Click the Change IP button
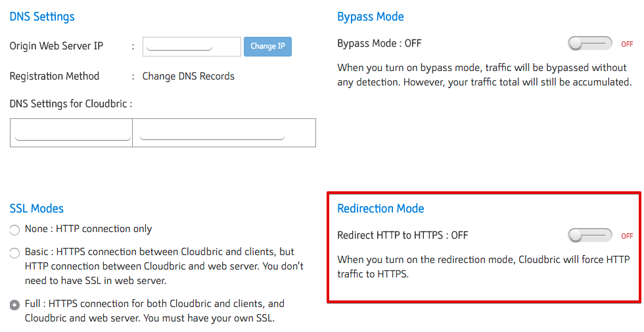644x332 pixels. [267, 47]
